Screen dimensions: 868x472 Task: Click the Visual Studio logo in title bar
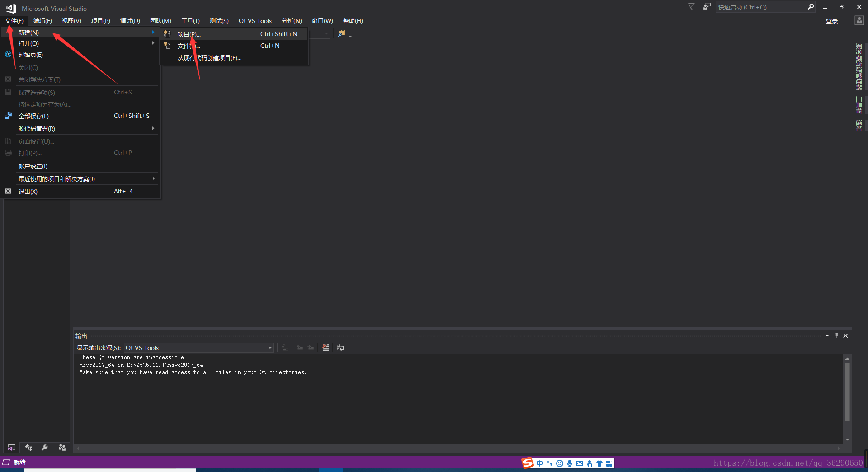coord(11,8)
